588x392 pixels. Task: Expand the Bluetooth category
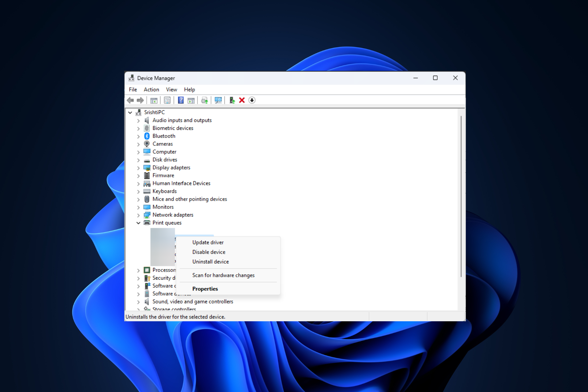(138, 136)
